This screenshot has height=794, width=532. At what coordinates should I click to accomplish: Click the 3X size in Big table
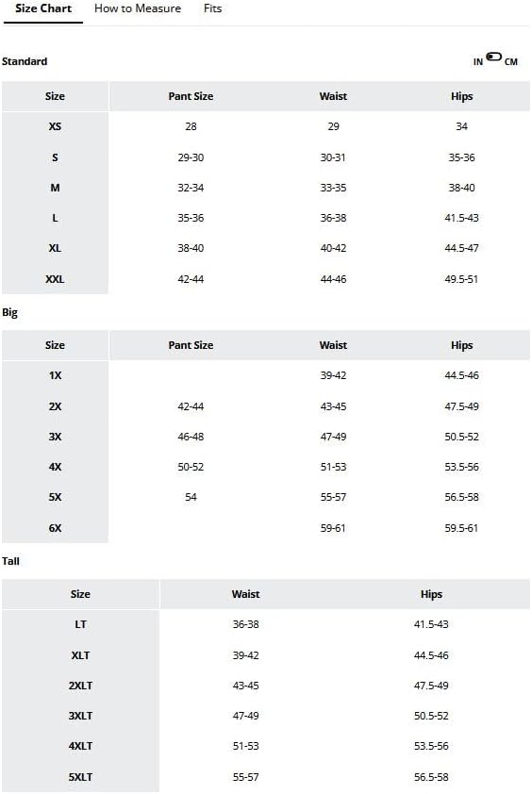tap(55, 437)
